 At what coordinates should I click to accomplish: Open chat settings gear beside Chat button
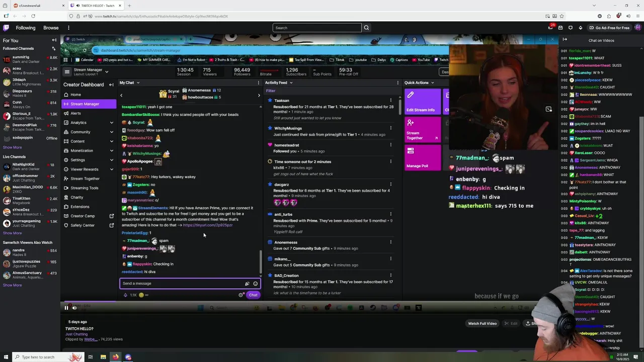click(240, 295)
